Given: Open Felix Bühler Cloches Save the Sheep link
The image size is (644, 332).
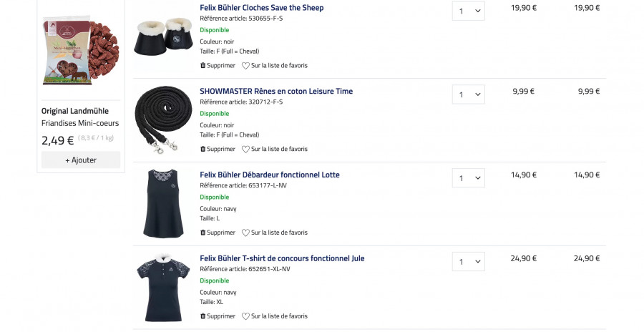Looking at the screenshot, I should pyautogui.click(x=261, y=8).
